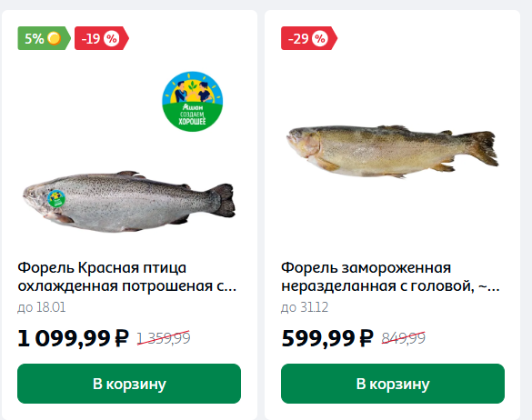The height and width of the screenshot is (420, 532).
Task: Click the percent circle in -29 badge
Action: [x=320, y=39]
